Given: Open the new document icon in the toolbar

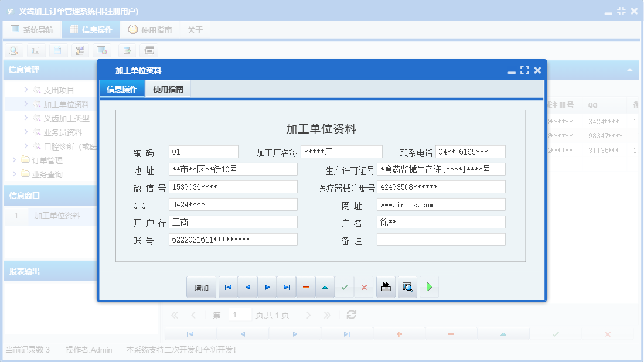Looking at the screenshot, I should tap(57, 50).
